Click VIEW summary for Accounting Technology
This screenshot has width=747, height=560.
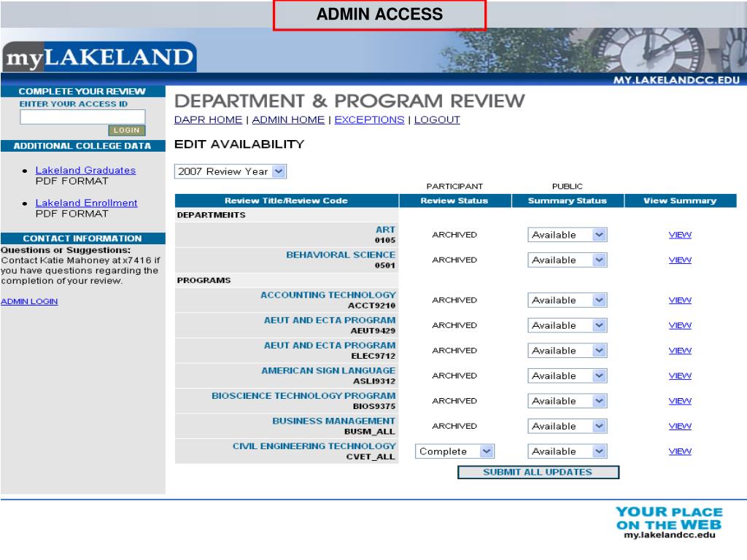click(680, 300)
